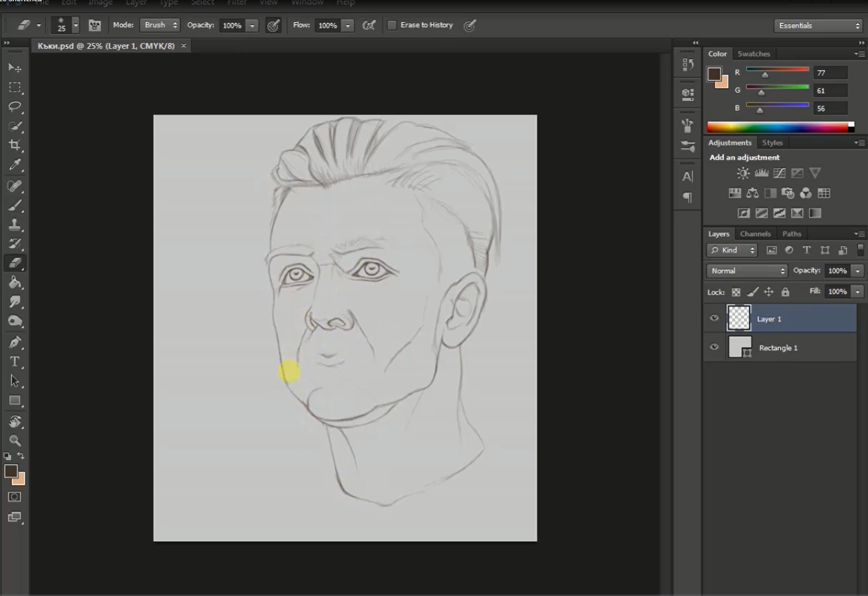Hide Layer 1 using eye icon

(x=714, y=318)
